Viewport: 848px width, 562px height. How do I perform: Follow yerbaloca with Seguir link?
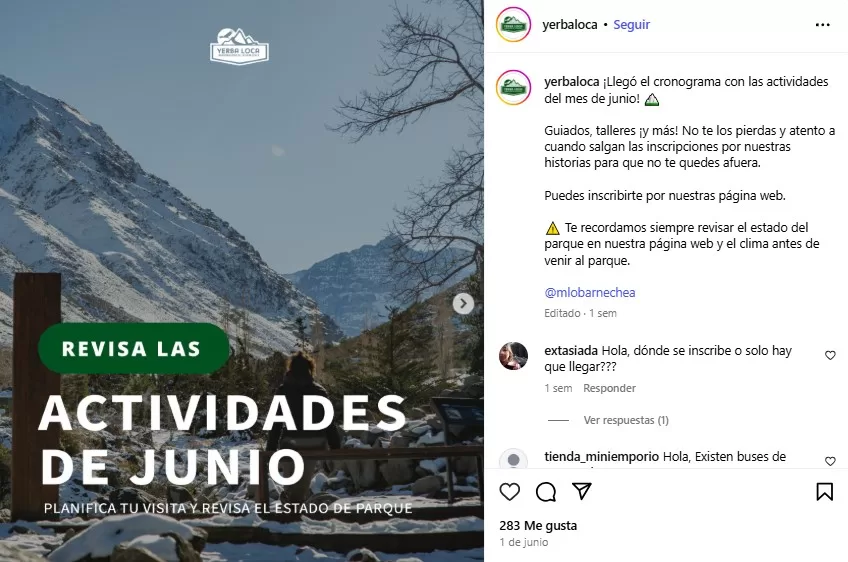631,24
